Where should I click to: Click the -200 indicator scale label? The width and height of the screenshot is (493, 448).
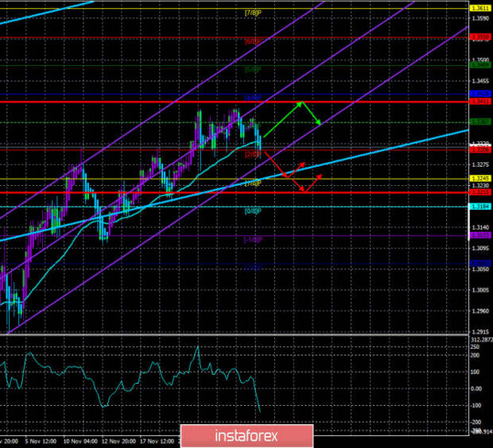476,423
